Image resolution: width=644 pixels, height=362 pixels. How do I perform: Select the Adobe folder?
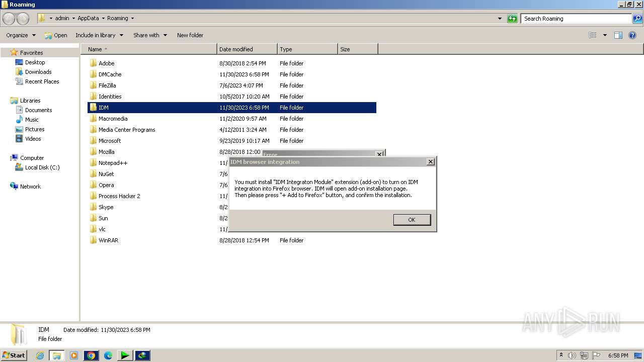(106, 63)
